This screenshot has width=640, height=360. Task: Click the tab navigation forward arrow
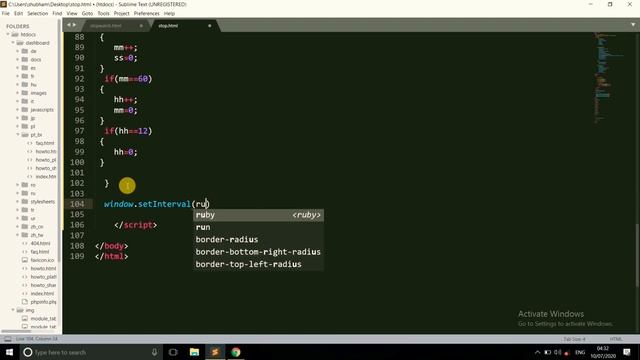pos(74,25)
